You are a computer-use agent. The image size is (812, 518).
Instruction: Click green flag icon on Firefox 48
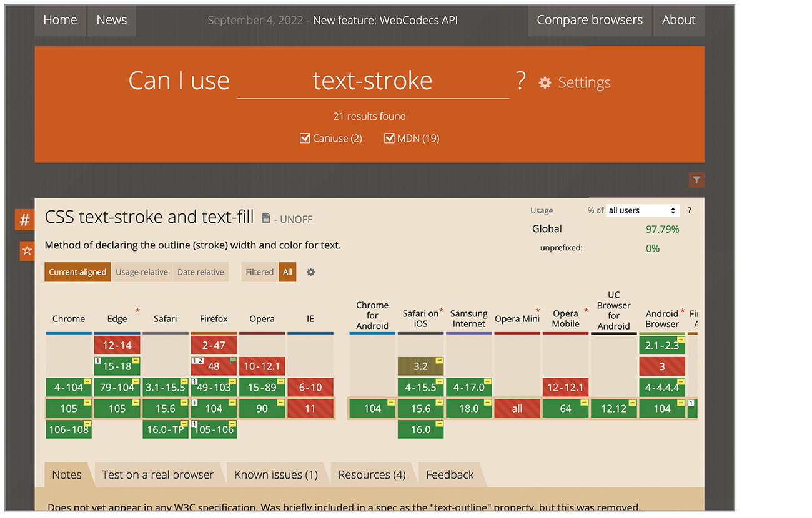click(x=232, y=361)
